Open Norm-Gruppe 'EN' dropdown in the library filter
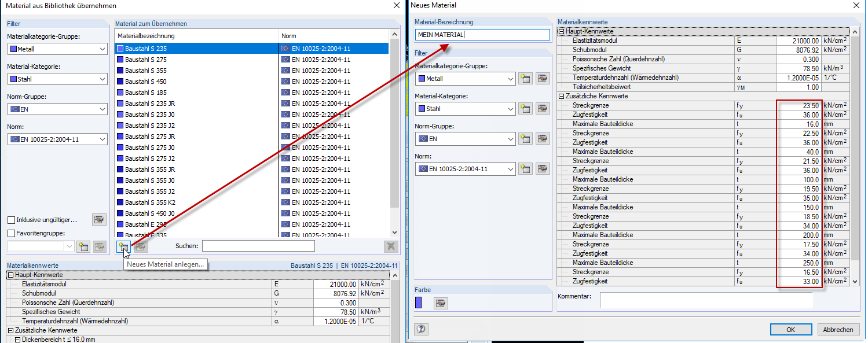 pos(102,109)
